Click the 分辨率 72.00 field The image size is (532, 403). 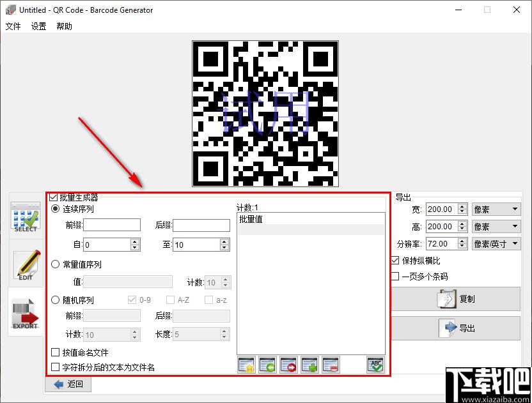[442, 244]
